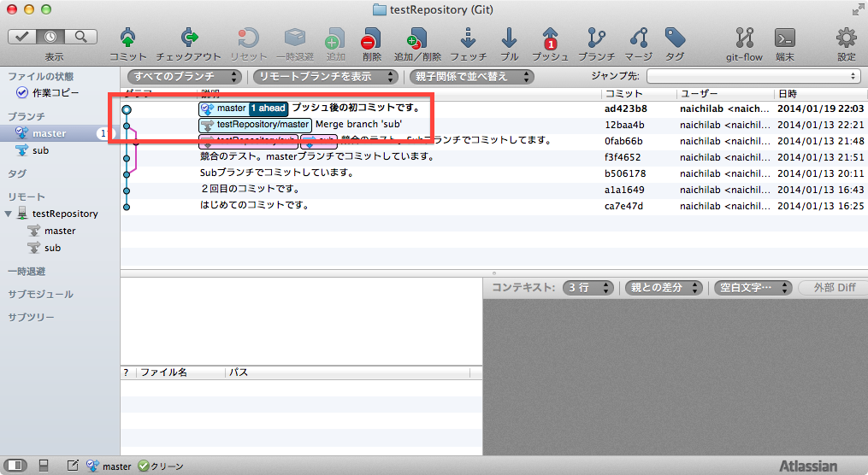Click the Merge (マージ) toolbar icon
This screenshot has height=475, width=868.
click(x=638, y=38)
